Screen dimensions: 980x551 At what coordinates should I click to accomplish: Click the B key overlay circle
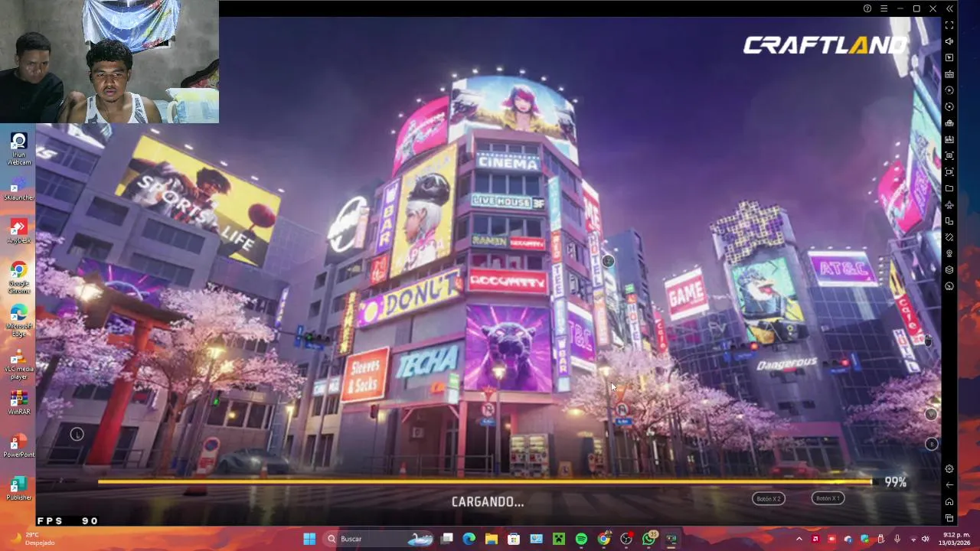(x=931, y=444)
